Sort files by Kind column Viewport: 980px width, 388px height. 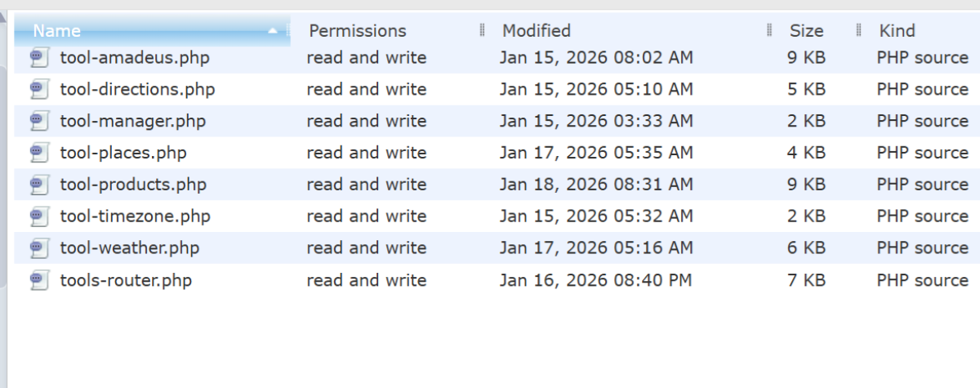897,31
